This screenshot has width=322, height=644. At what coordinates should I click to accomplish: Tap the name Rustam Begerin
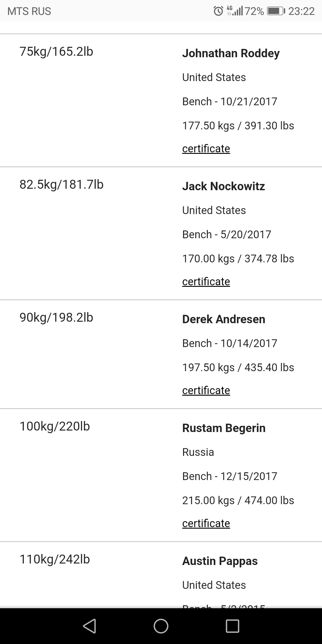coord(224,428)
